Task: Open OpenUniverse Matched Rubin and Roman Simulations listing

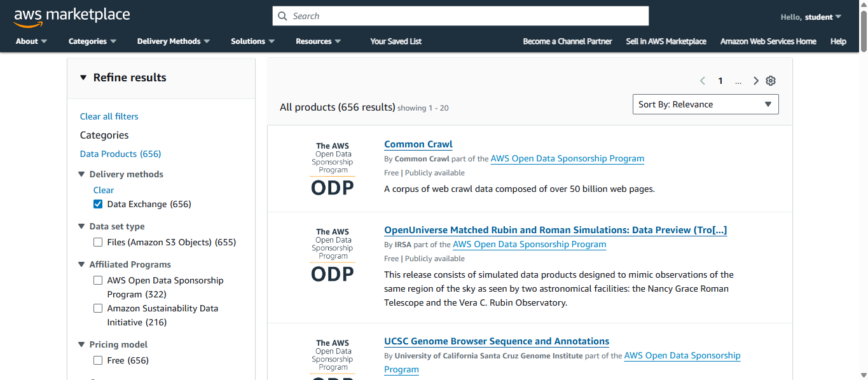Action: 556,230
